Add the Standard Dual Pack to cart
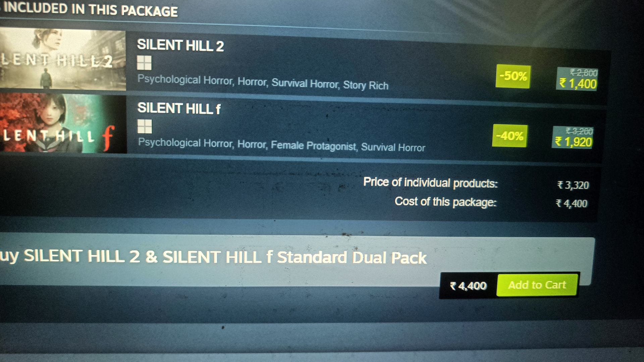The width and height of the screenshot is (644, 362). [x=537, y=285]
